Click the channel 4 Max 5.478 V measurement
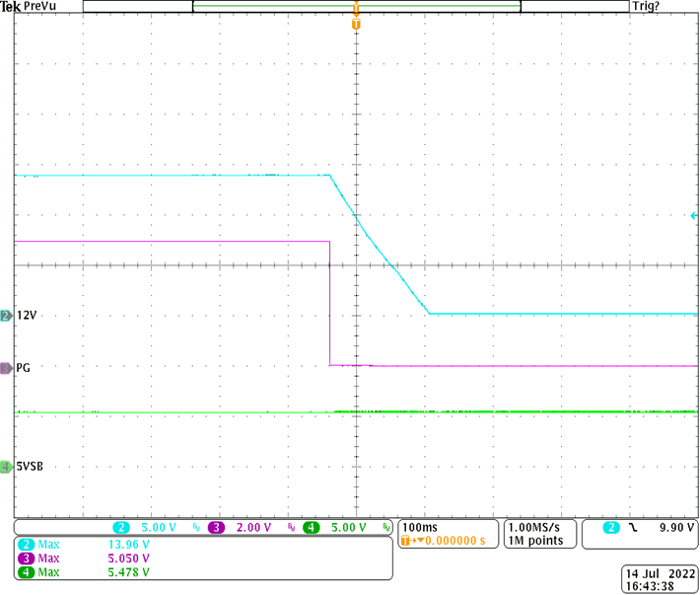Viewport: 700px width, 595px height. click(89, 571)
